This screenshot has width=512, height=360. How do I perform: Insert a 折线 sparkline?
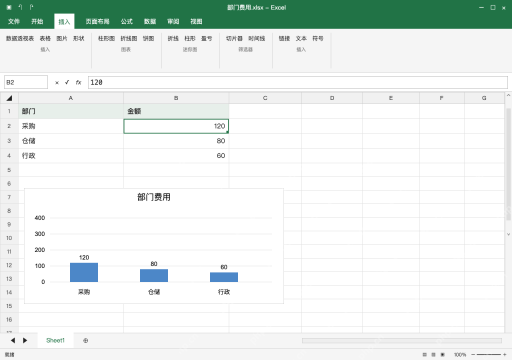point(173,39)
